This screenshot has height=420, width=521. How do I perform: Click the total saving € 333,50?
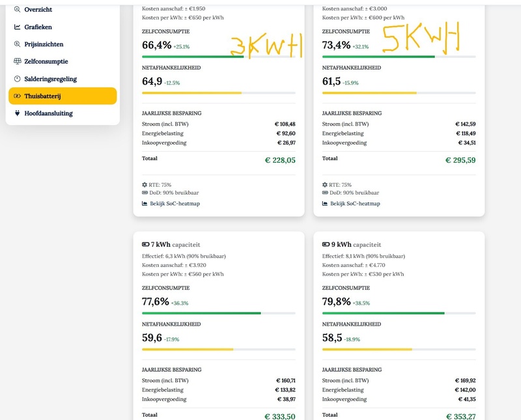(x=280, y=416)
